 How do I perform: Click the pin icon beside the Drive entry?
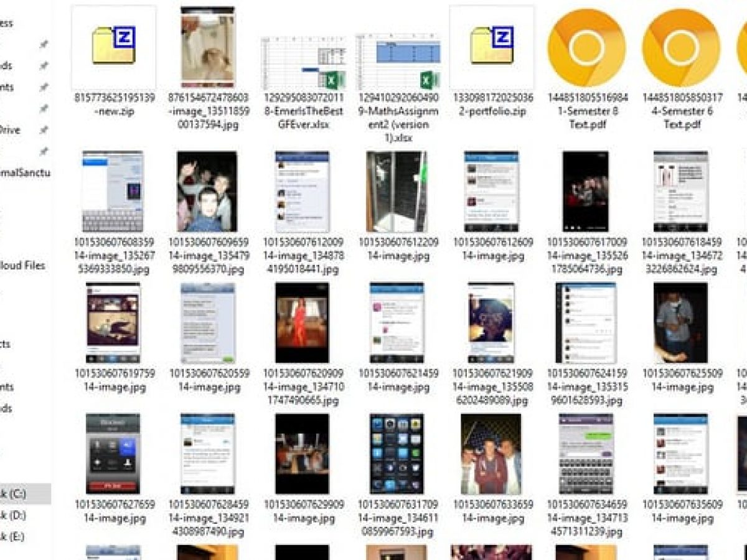tap(43, 130)
